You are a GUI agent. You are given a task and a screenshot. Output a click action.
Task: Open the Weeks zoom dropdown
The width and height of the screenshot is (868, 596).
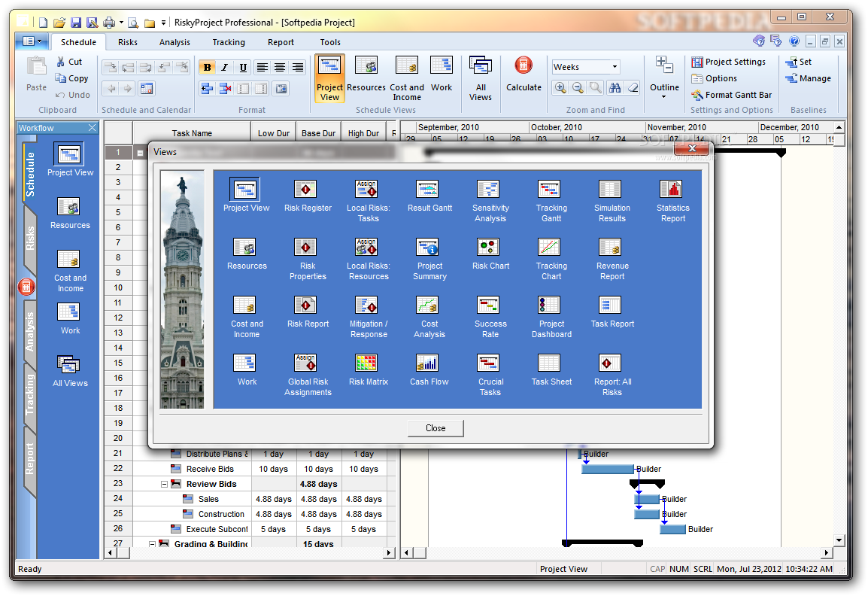coord(615,67)
